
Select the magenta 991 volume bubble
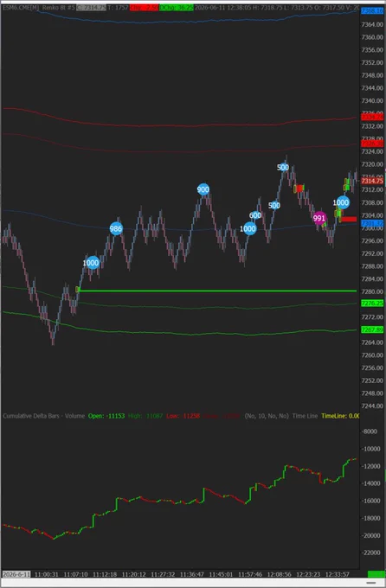319,218
